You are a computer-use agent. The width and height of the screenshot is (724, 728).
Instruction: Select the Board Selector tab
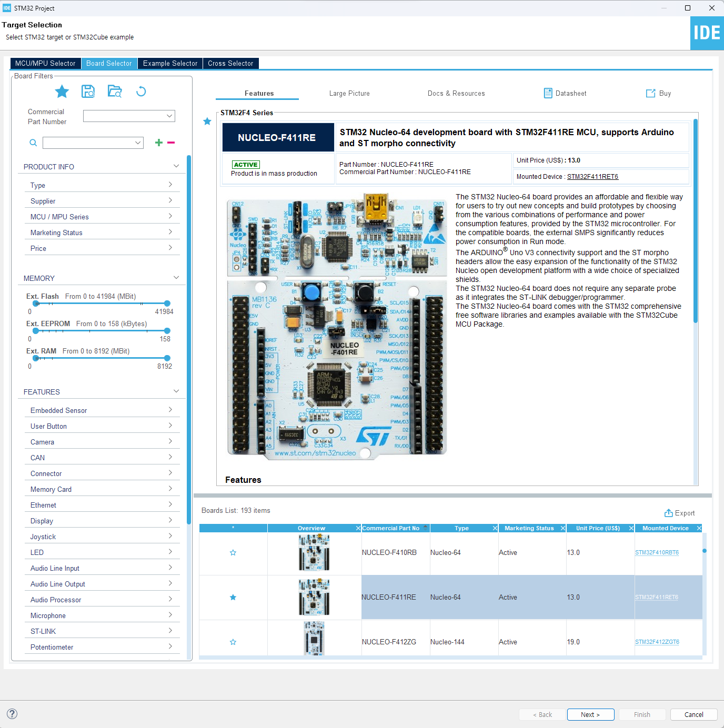coord(109,63)
